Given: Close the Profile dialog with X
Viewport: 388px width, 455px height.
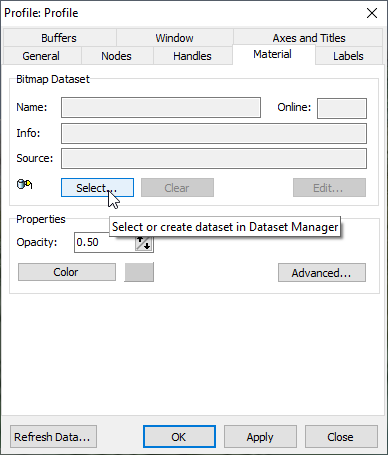Looking at the screenshot, I should (x=372, y=13).
